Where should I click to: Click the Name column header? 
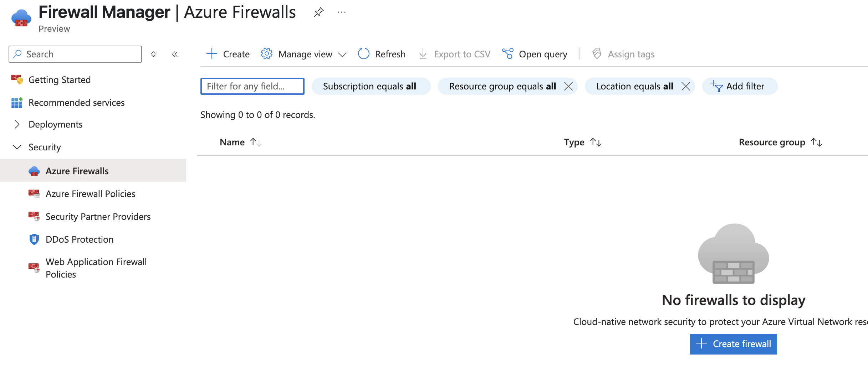point(232,142)
